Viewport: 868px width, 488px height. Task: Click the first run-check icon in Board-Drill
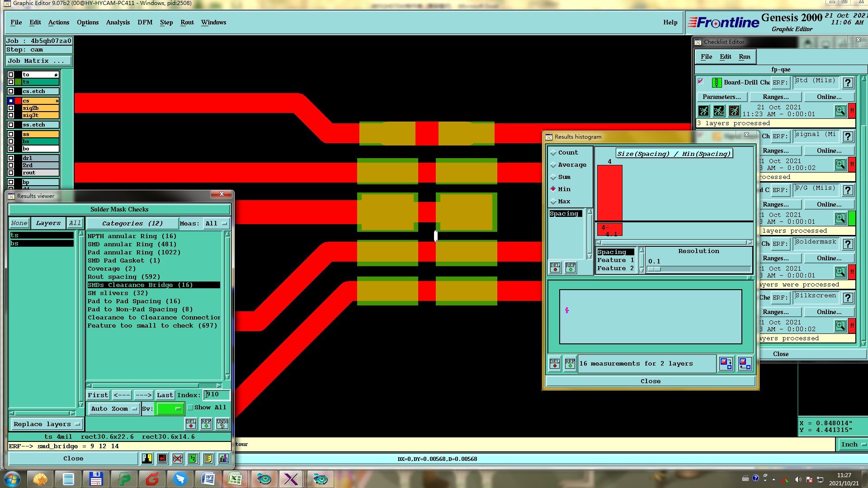point(703,111)
